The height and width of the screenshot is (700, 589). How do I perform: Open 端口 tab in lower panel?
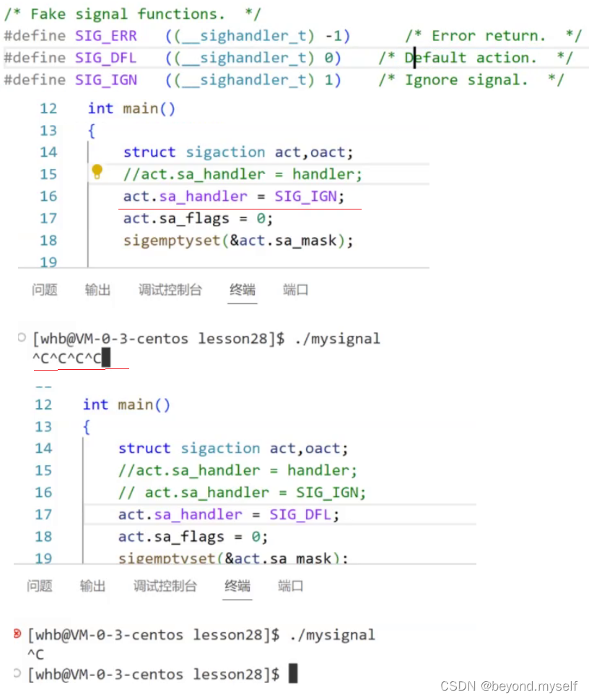point(290,586)
